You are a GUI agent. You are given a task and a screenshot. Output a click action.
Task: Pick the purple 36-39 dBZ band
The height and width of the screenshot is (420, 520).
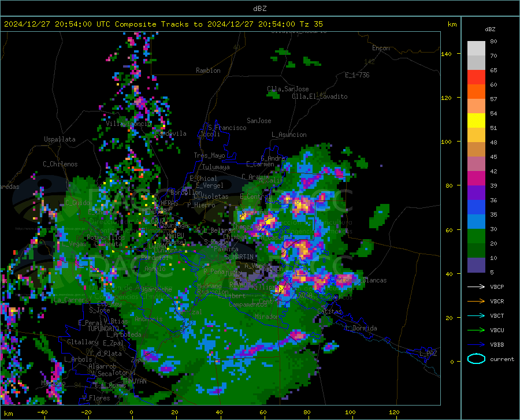coord(476,193)
